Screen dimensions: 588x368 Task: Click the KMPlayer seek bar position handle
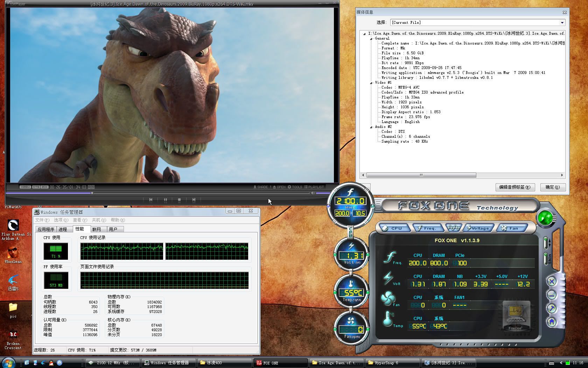92,193
